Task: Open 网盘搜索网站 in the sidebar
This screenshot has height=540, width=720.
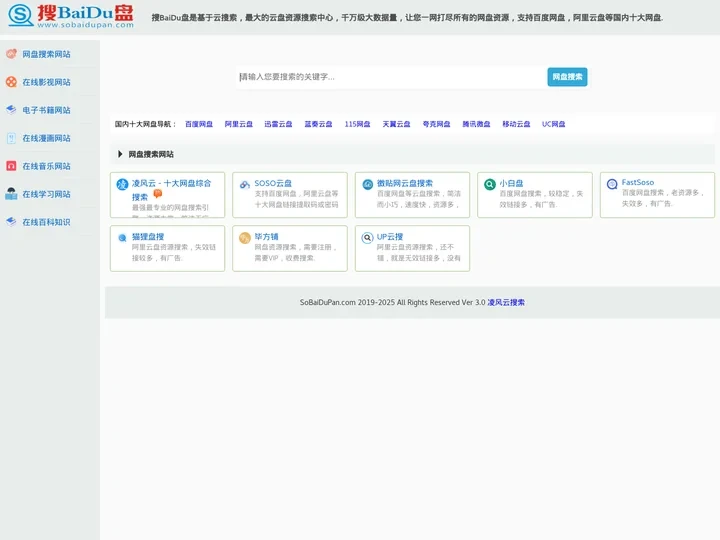Action: point(46,54)
